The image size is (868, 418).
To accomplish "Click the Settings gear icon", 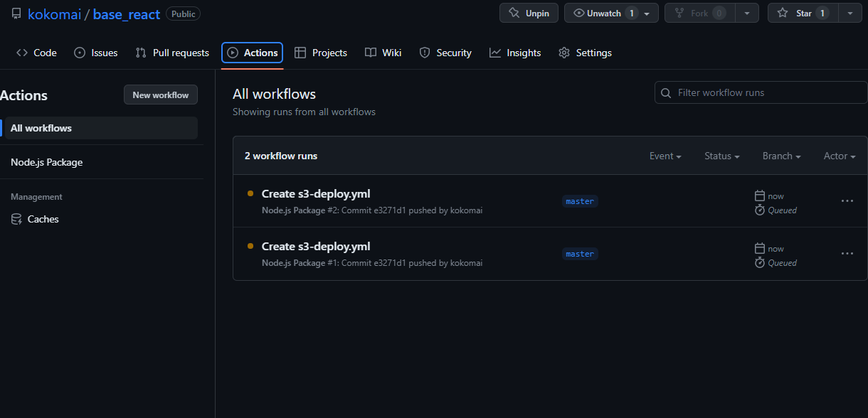I will tap(564, 53).
